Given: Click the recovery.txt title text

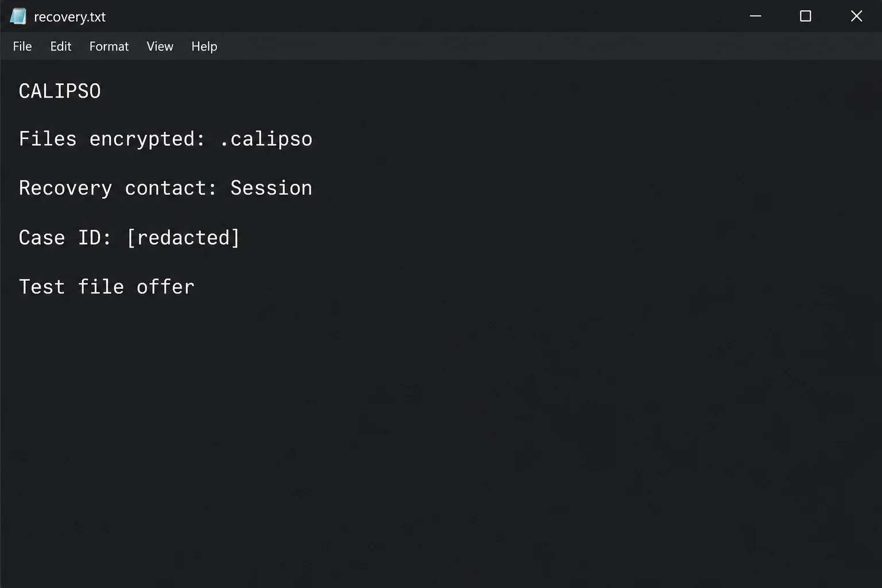Looking at the screenshot, I should tap(70, 17).
